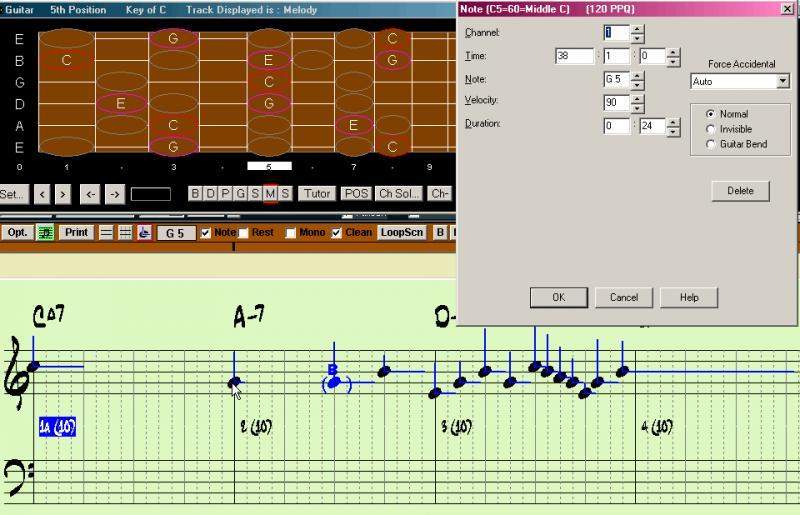The height and width of the screenshot is (515, 800).
Task: Click the green notation mode icon
Action: tap(44, 232)
